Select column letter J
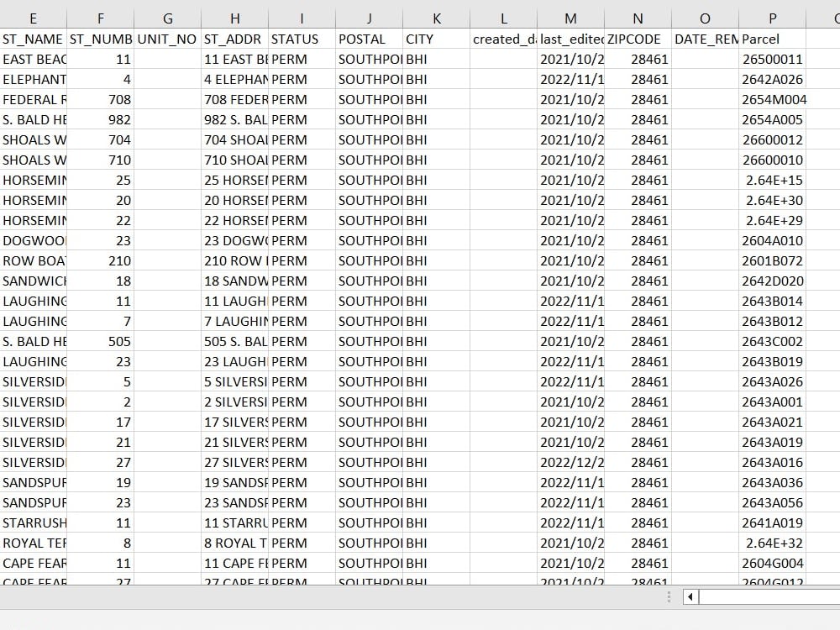Image resolution: width=840 pixels, height=630 pixels. pos(369,18)
